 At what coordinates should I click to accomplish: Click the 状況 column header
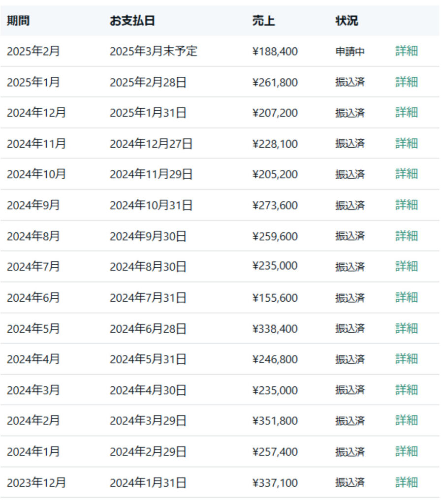[347, 21]
